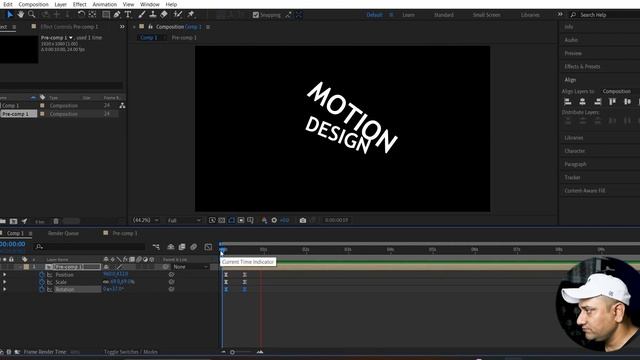Select the Hand tool
Viewport: 640px width, 360px height.
pyautogui.click(x=20, y=15)
